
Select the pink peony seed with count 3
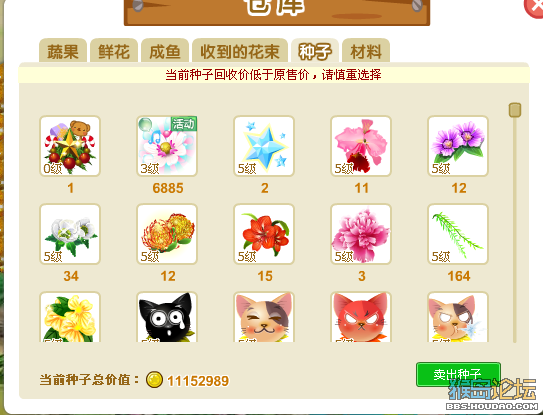361,234
